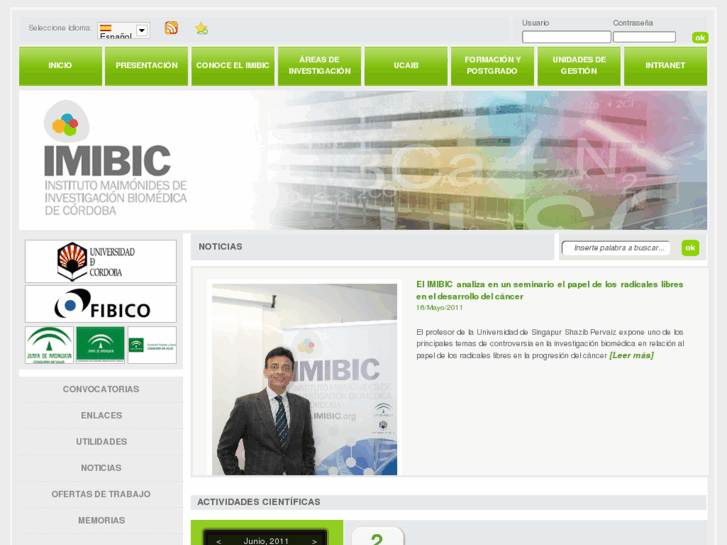Click the IMIBIC logo in the banner
Viewport: 727px width, 545px height.
[x=115, y=158]
